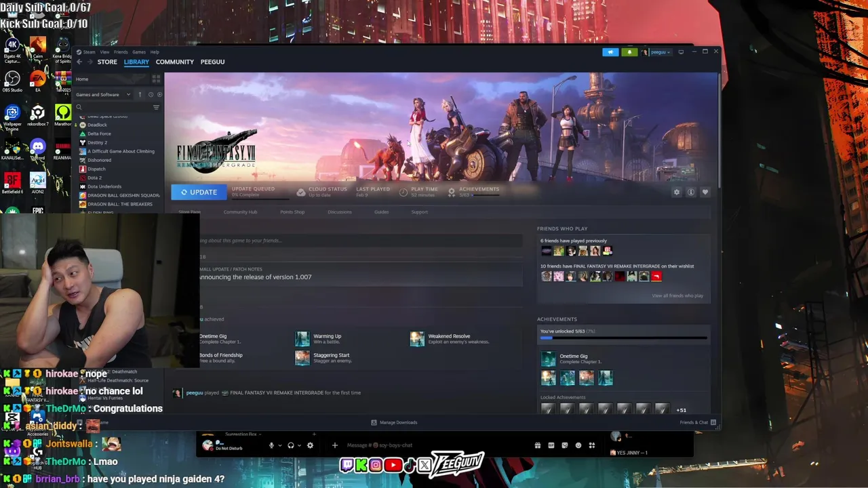View all friends who play

[677, 296]
